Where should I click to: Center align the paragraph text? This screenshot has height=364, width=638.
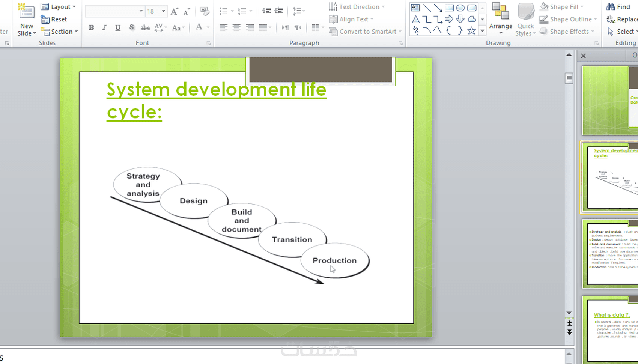(x=236, y=27)
